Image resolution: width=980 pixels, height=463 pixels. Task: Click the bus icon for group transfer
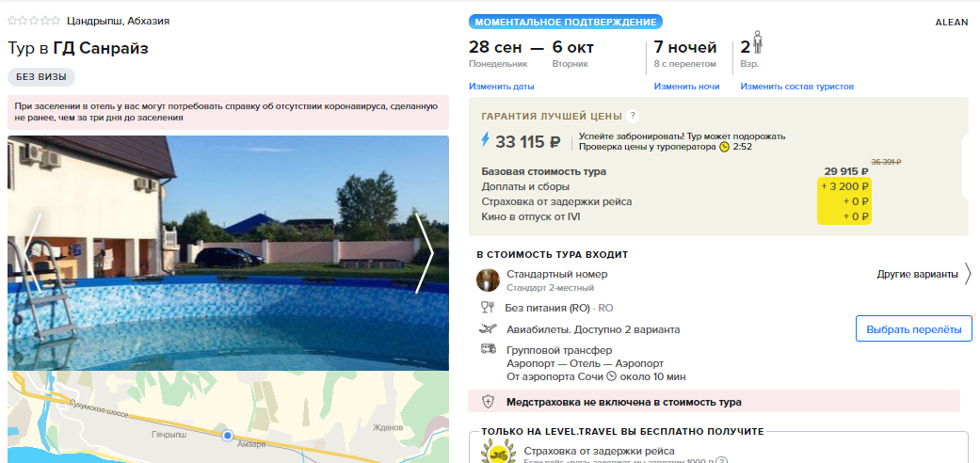coord(489,349)
